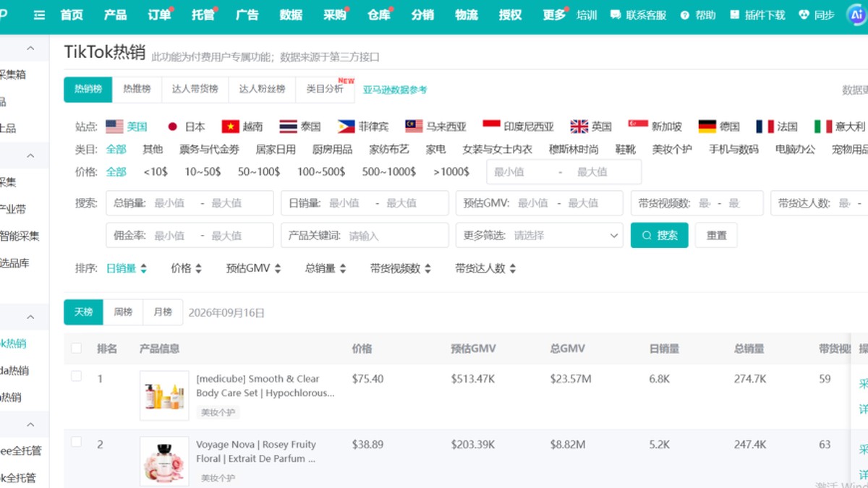
Task: Click the 搜索 search button
Action: (x=660, y=235)
